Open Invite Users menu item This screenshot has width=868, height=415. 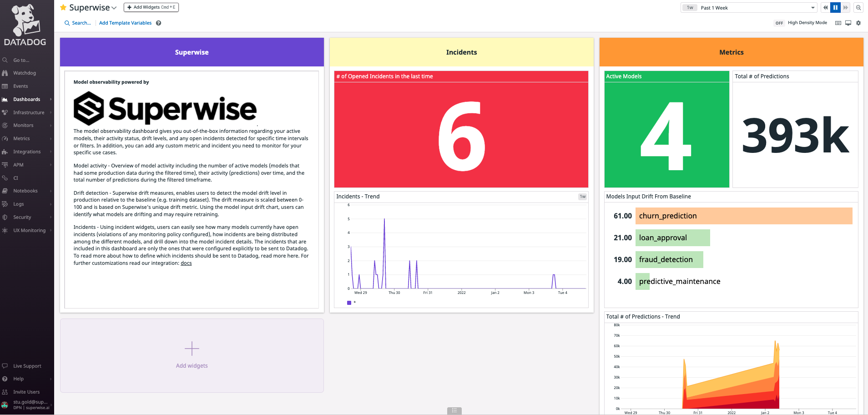click(27, 392)
